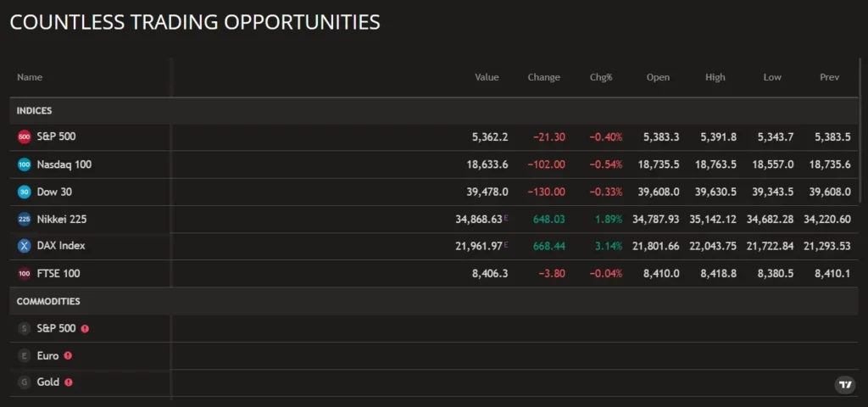Click the Nikkei 225 badge icon
Viewport: 868px width, 407px height.
point(24,219)
